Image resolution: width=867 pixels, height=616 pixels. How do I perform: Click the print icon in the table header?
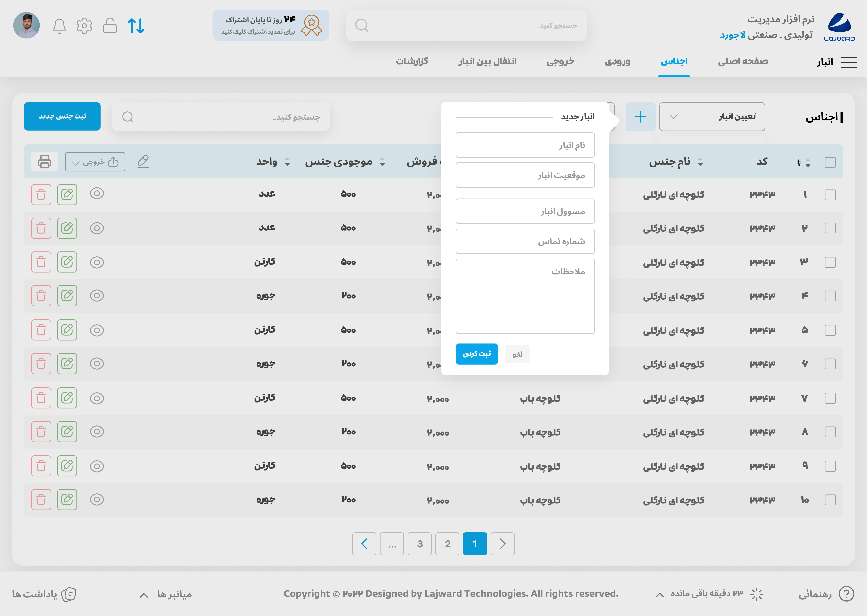tap(44, 162)
